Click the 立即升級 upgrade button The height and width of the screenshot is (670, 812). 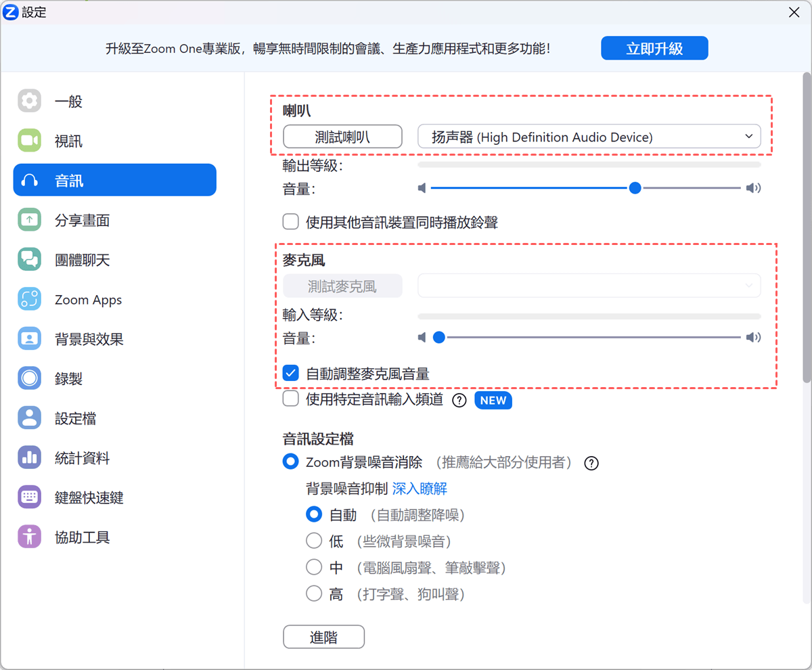click(654, 49)
